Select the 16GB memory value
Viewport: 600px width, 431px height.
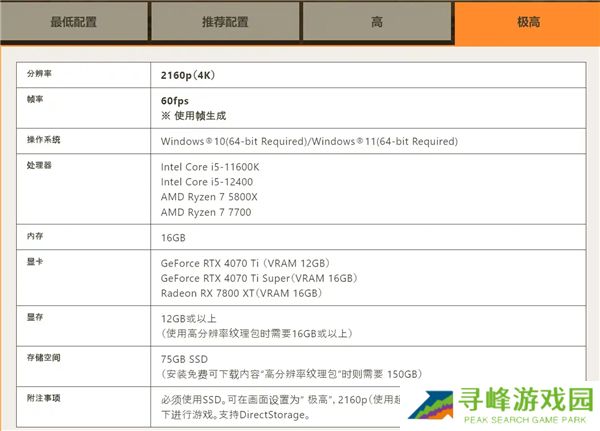173,238
